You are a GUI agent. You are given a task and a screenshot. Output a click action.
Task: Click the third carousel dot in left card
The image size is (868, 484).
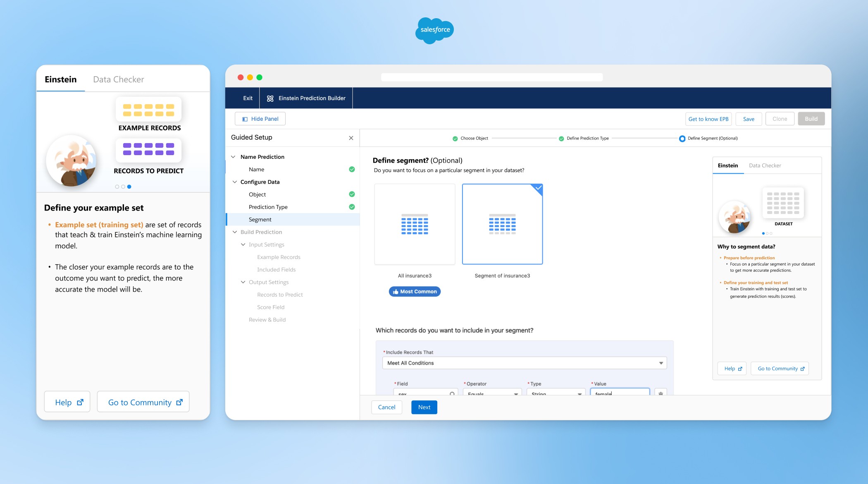click(x=129, y=187)
